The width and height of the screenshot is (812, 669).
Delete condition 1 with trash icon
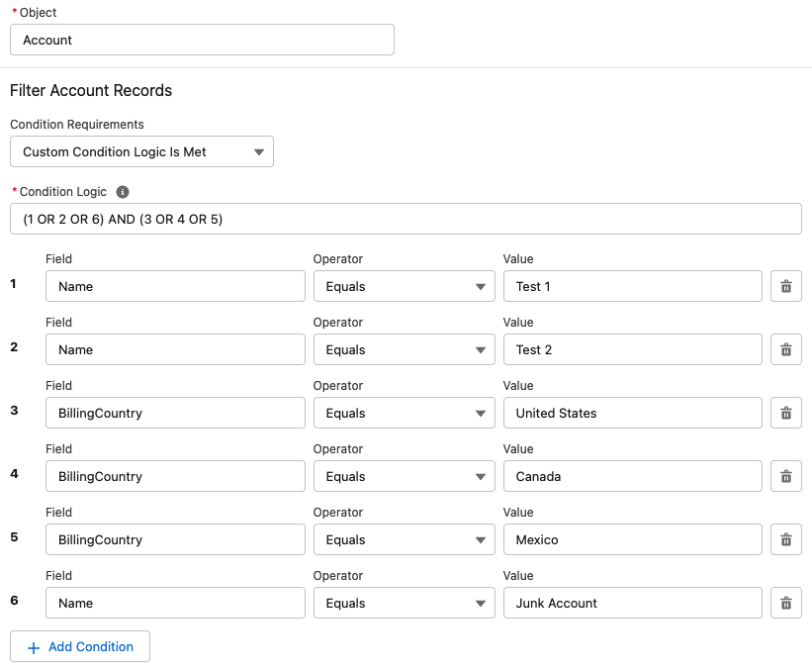[785, 286]
